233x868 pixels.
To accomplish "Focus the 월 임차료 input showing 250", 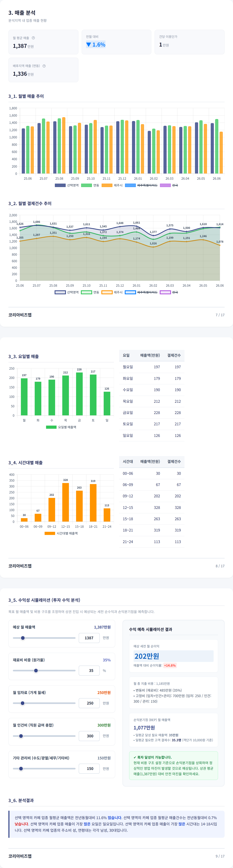I will click(x=89, y=703).
